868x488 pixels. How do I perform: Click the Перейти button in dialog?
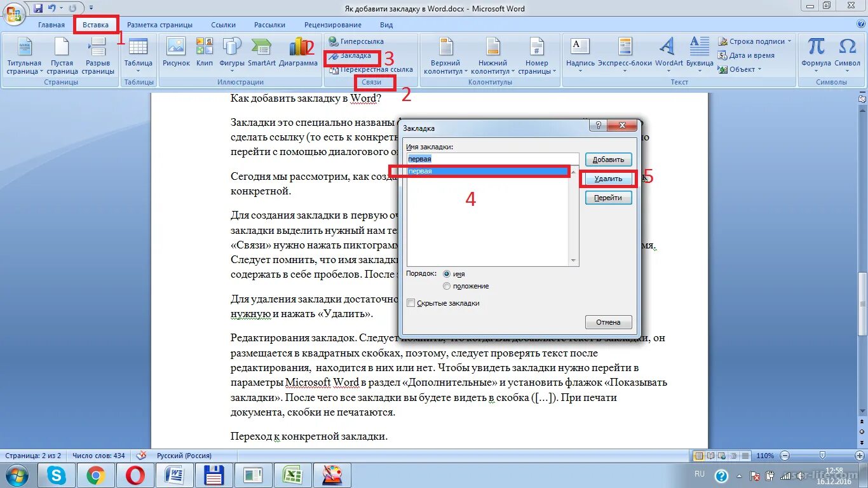point(608,198)
